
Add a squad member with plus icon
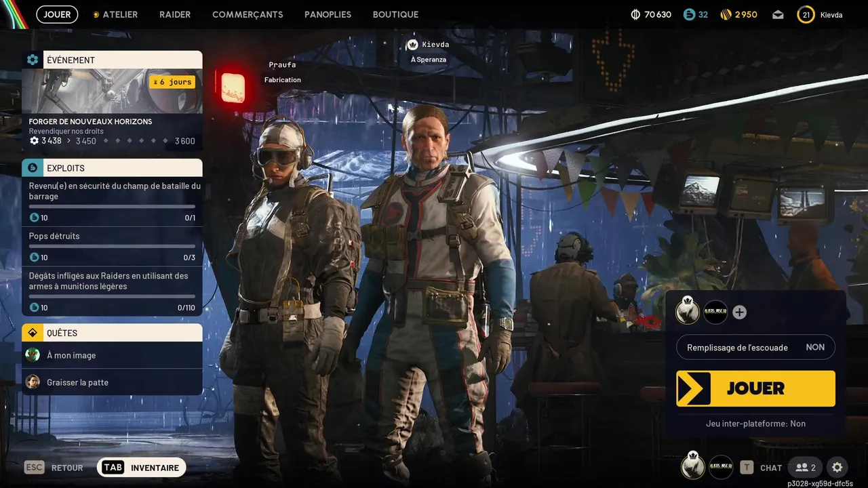(740, 312)
